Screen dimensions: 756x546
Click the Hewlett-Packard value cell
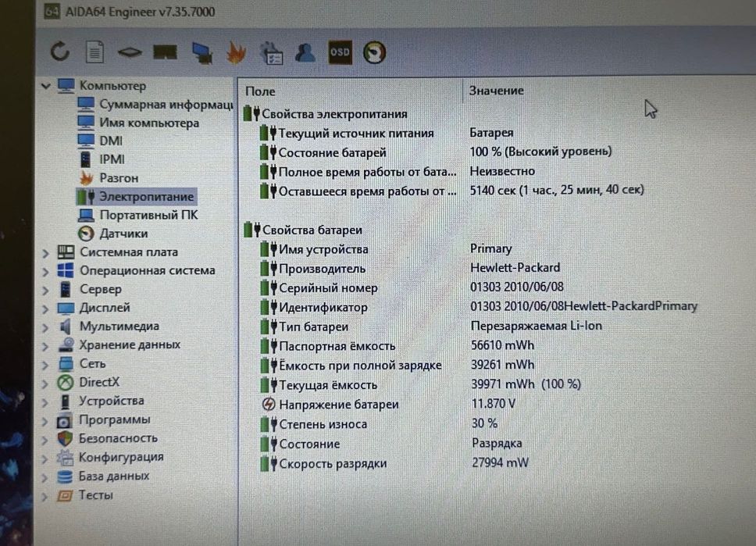pos(515,268)
